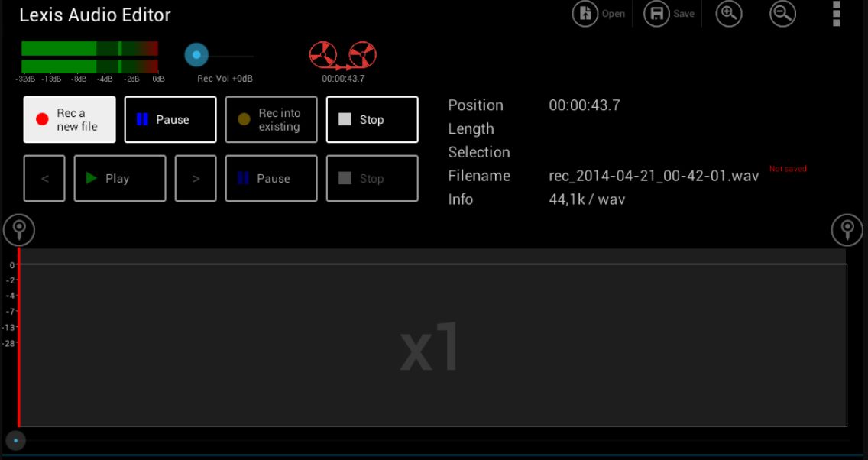Viewport: 868px width, 460px height.
Task: Click the Filename label
Action: pos(479,176)
